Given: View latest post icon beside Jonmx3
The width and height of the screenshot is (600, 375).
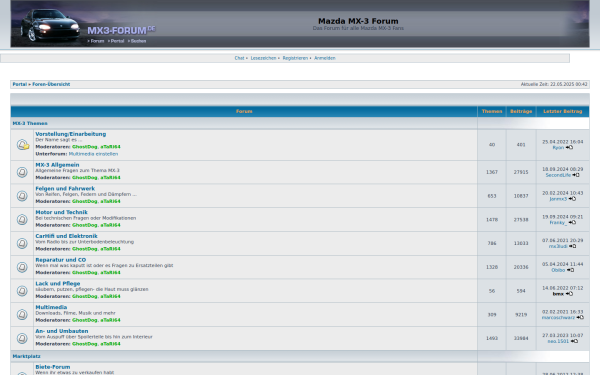Looking at the screenshot, I should [572, 199].
